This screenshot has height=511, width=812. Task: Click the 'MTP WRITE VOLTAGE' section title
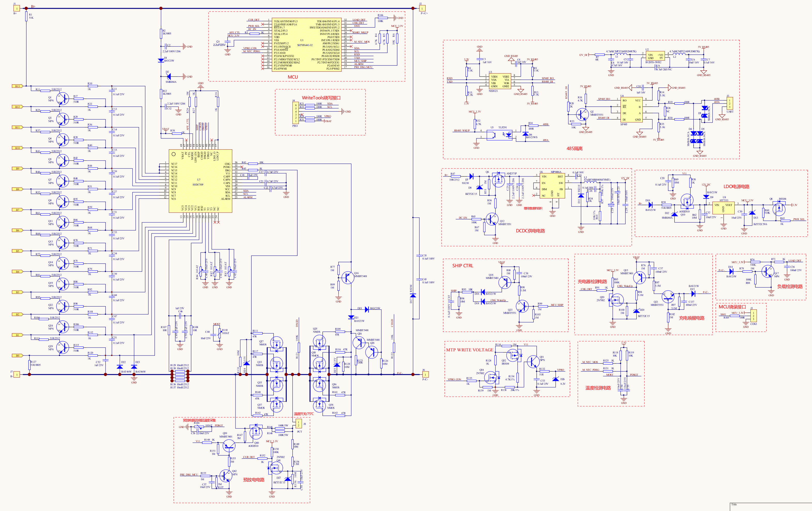coord(469,350)
